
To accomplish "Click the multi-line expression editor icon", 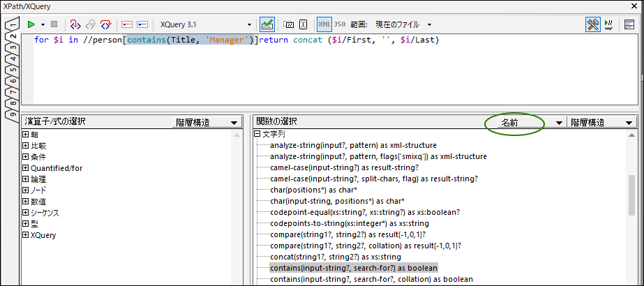I will 303,24.
